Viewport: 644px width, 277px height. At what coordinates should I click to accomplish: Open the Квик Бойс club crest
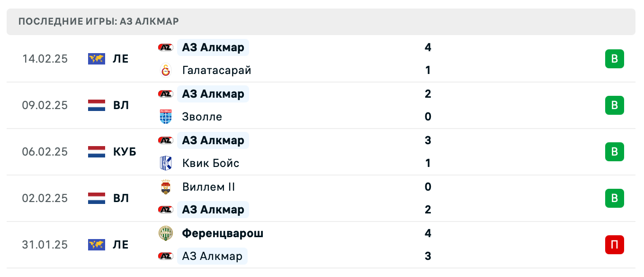165,163
